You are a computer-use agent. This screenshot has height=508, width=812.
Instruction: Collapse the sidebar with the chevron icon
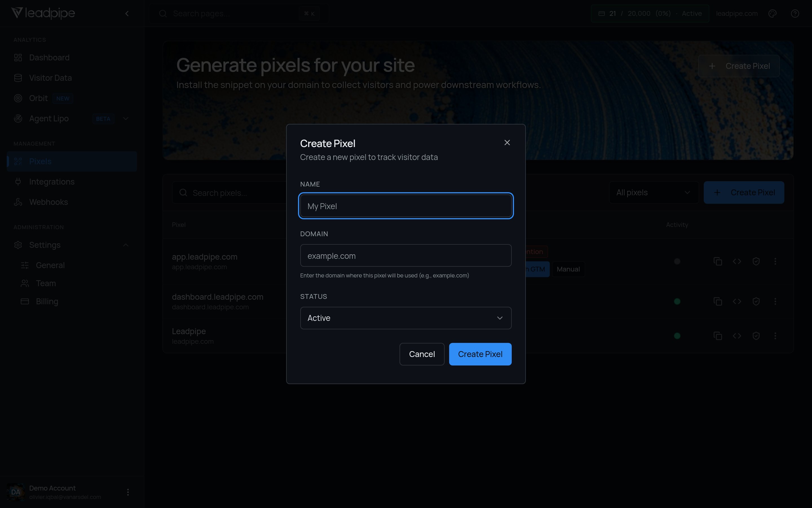[127, 14]
